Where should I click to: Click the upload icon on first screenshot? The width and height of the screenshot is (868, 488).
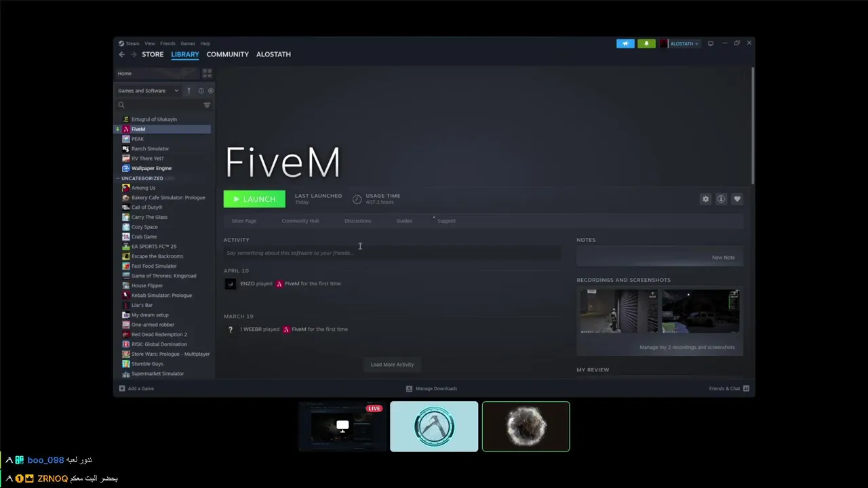(x=652, y=295)
